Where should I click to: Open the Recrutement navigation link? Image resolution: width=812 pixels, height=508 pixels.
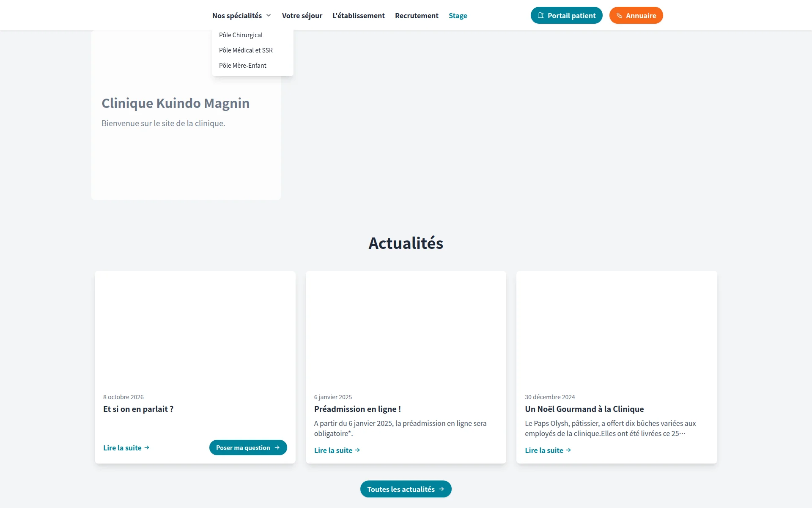417,16
